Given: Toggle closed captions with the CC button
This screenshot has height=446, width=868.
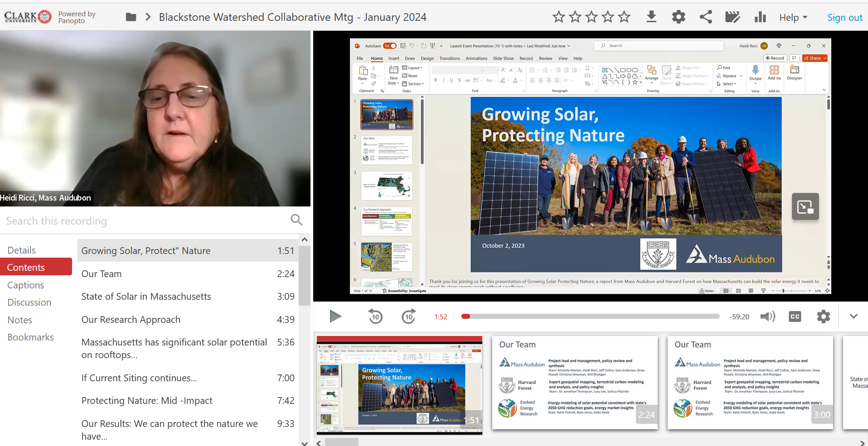Looking at the screenshot, I should 795,317.
